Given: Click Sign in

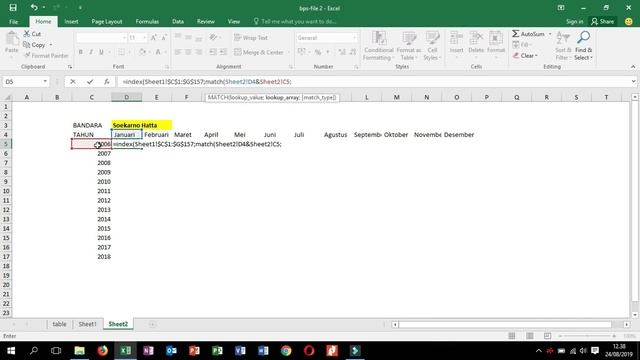Looking at the screenshot, I should (574, 22).
